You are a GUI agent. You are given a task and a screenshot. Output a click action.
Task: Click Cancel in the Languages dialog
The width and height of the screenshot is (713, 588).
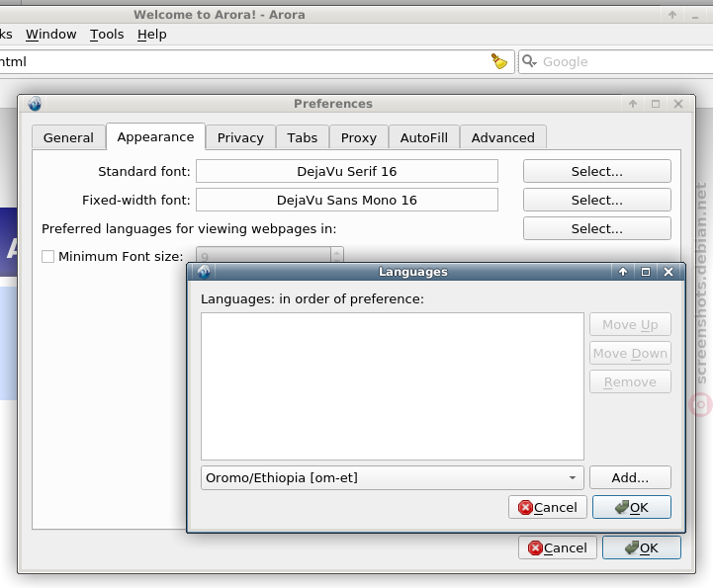548,507
